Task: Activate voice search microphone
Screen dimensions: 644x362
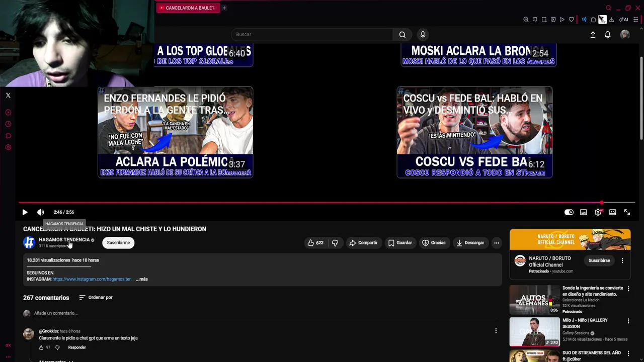Action: (x=423, y=34)
